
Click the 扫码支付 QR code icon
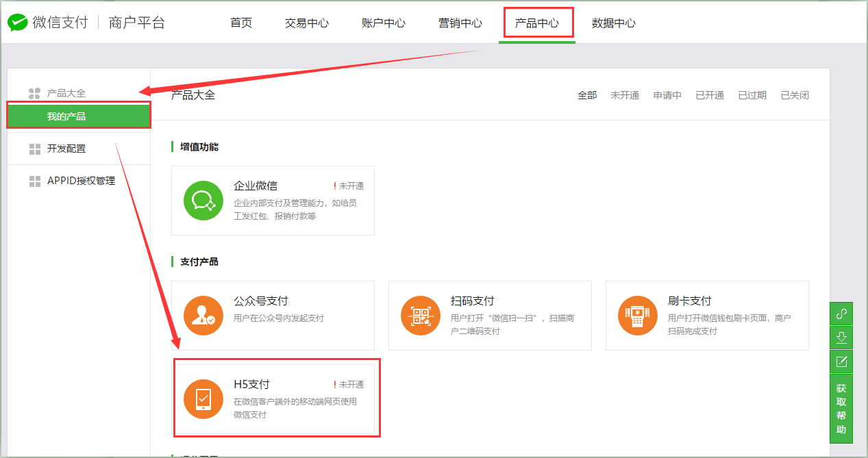click(421, 316)
